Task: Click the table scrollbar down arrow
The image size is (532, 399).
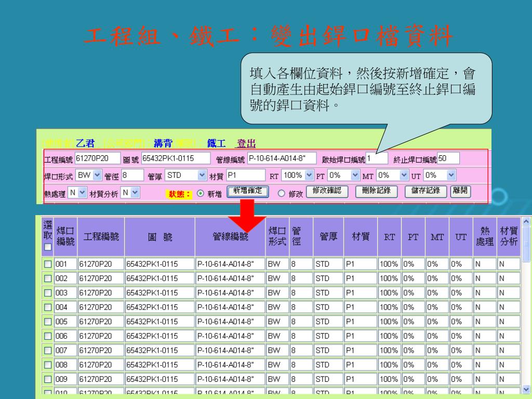Action: [526, 389]
